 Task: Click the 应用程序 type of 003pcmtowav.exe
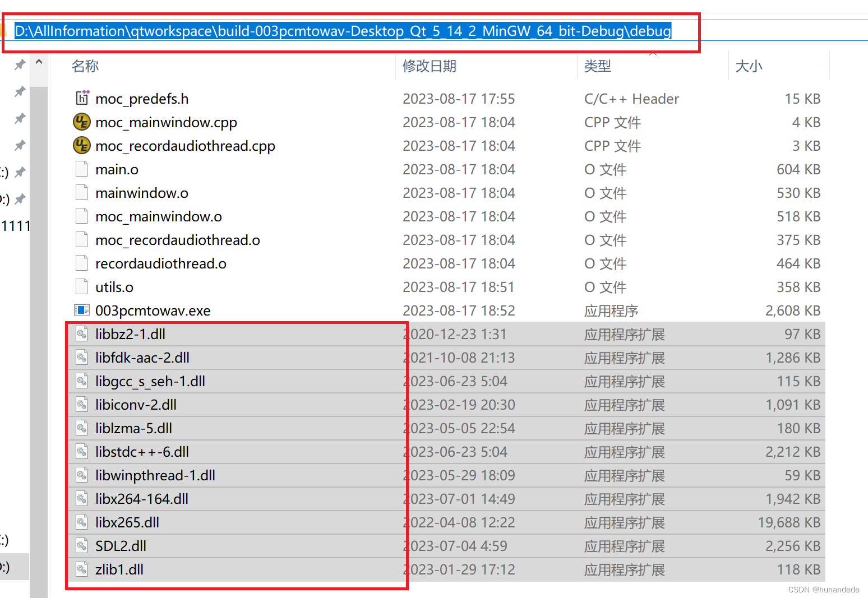coord(611,310)
